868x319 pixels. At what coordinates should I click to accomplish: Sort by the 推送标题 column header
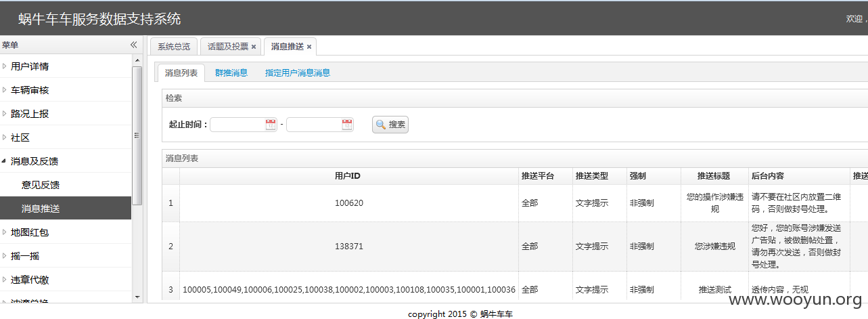714,176
